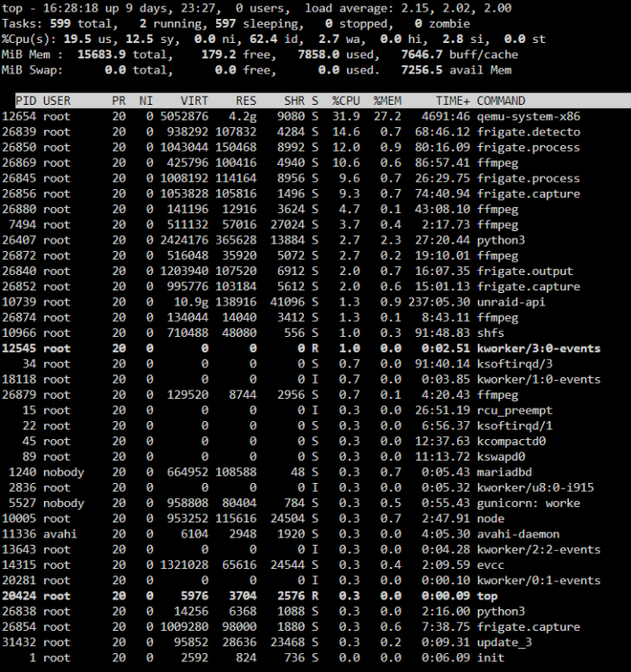Click the 599 total tasks value
Image resolution: width=631 pixels, height=672 pixels.
(x=60, y=23)
